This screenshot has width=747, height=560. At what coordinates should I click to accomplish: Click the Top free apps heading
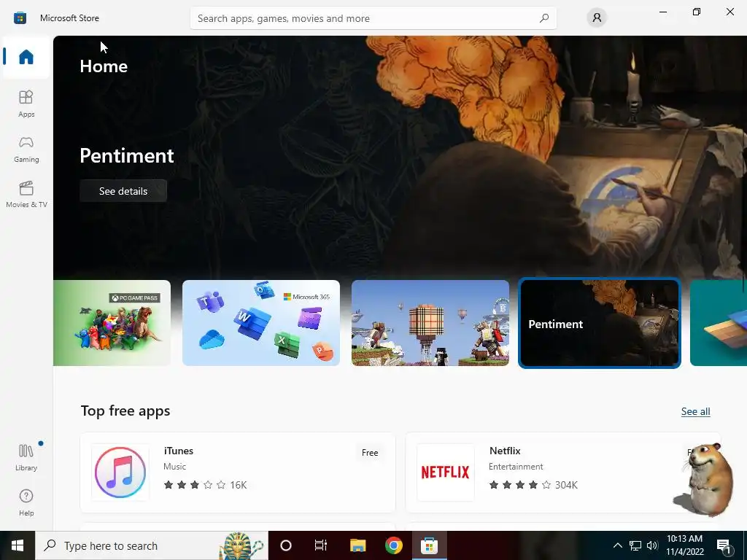(125, 411)
